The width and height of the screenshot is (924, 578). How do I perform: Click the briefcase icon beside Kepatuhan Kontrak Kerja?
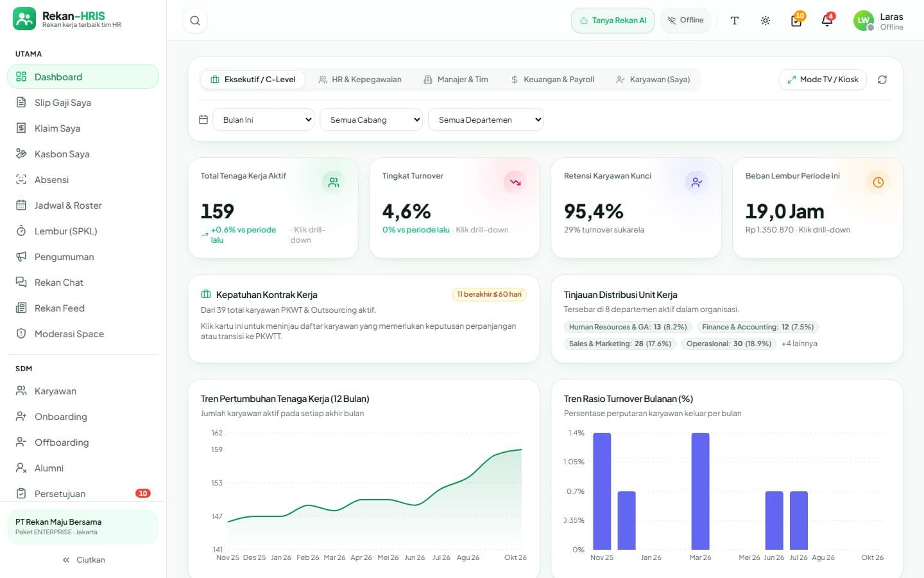206,294
